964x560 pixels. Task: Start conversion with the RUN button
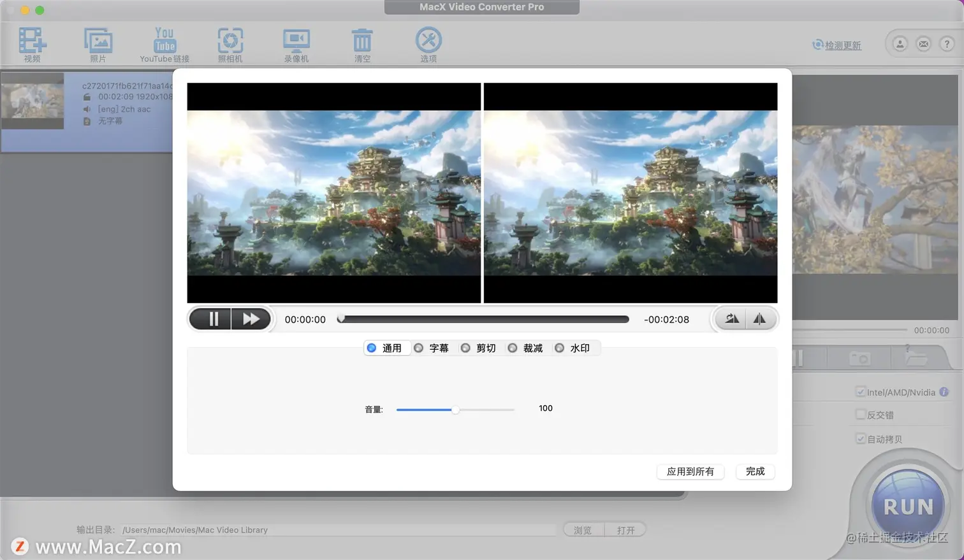tap(908, 506)
